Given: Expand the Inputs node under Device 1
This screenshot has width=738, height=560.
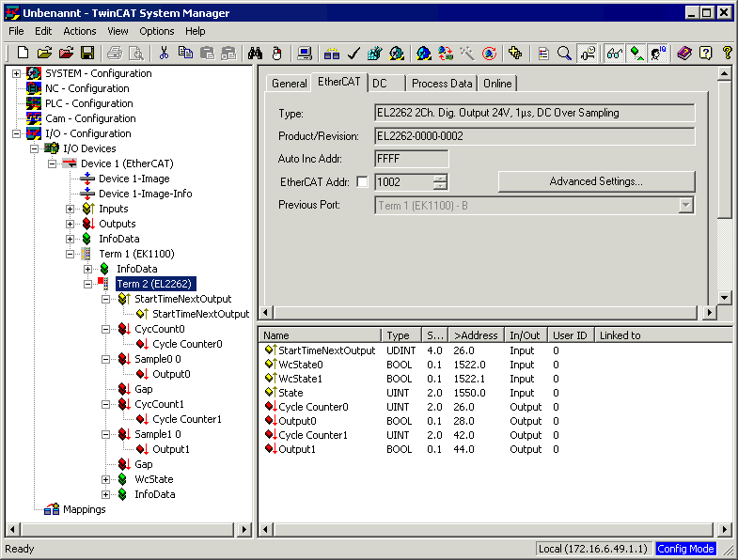Looking at the screenshot, I should pos(71,209).
